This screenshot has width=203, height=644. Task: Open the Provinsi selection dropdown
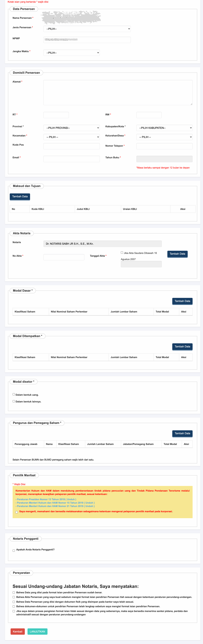click(x=71, y=128)
